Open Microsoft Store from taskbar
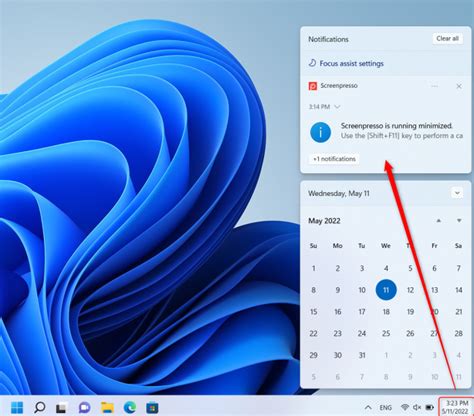This screenshot has width=474, height=416. pos(152,407)
